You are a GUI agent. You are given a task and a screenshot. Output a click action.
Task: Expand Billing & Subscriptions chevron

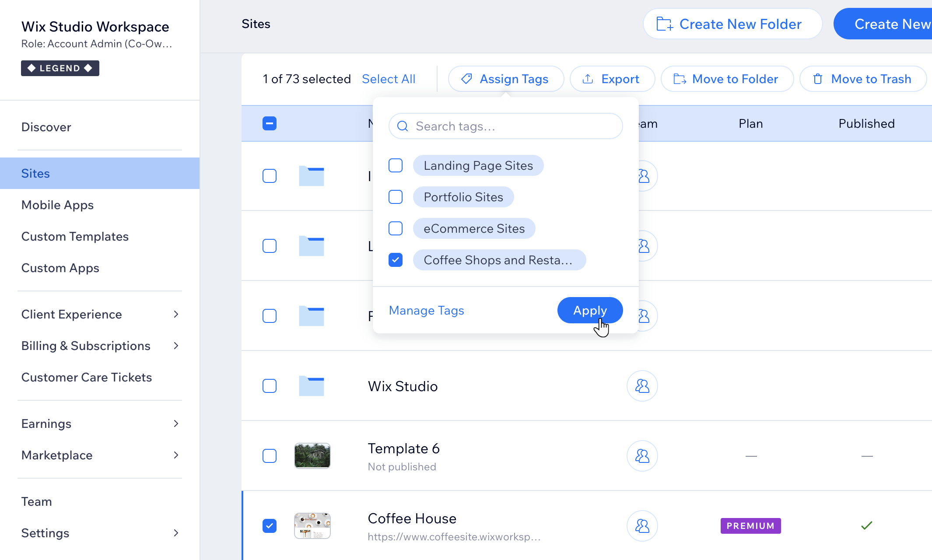pyautogui.click(x=176, y=346)
